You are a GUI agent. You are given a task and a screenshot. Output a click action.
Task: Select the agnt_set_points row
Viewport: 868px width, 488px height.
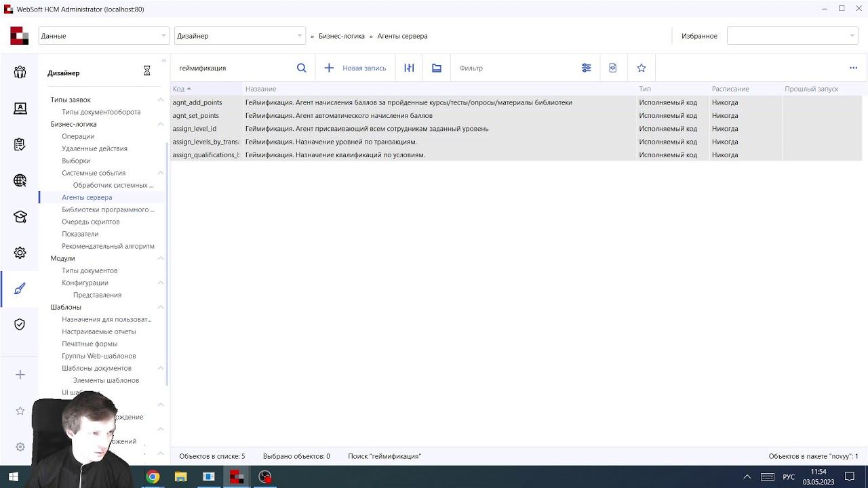click(516, 115)
